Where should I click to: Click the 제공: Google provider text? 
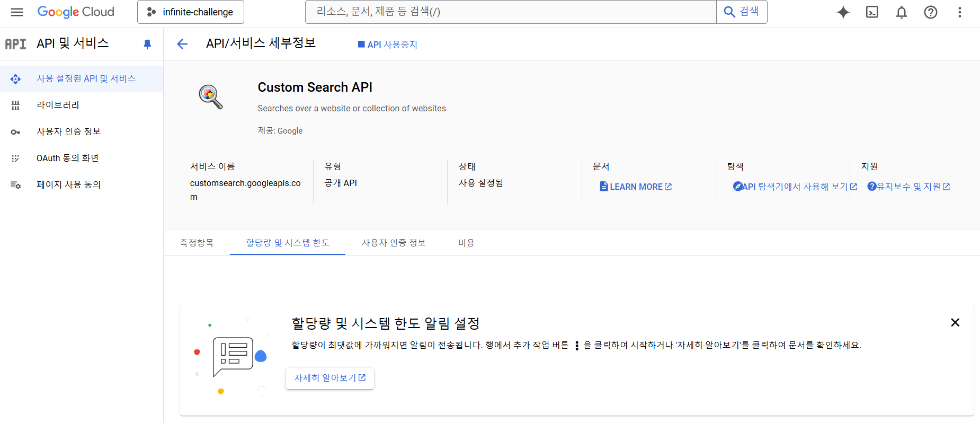pos(280,131)
